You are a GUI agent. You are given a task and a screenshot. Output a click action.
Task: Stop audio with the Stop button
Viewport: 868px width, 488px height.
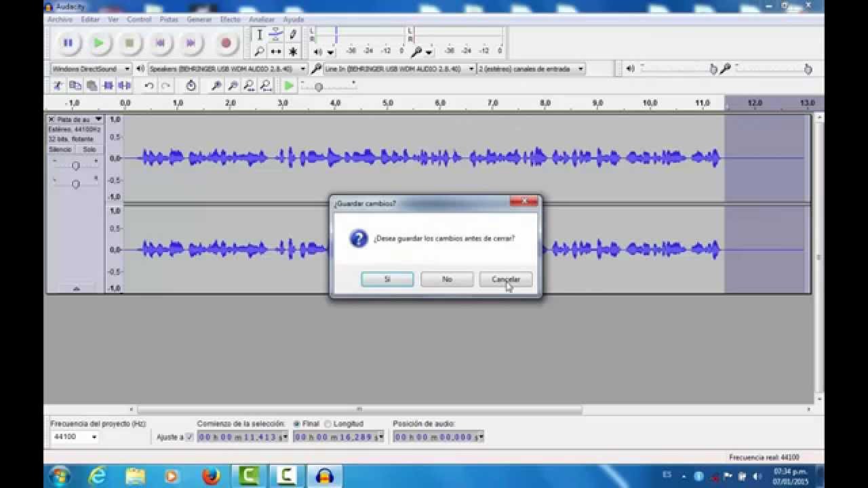[x=129, y=43]
